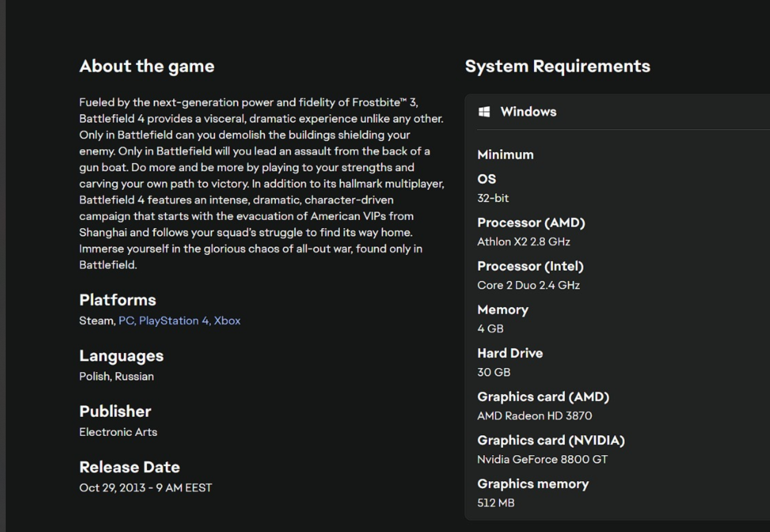This screenshot has width=770, height=532.
Task: Click the 512 MB Graphics memory value
Action: 496,503
